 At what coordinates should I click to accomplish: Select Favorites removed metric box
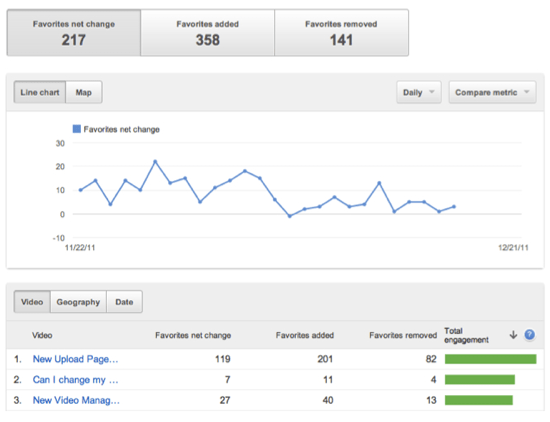pyautogui.click(x=341, y=33)
